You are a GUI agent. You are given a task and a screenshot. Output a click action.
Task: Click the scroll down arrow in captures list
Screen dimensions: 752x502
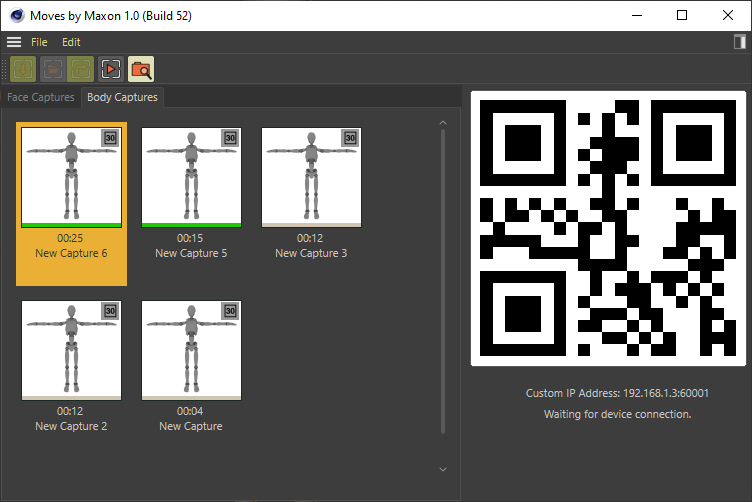443,469
